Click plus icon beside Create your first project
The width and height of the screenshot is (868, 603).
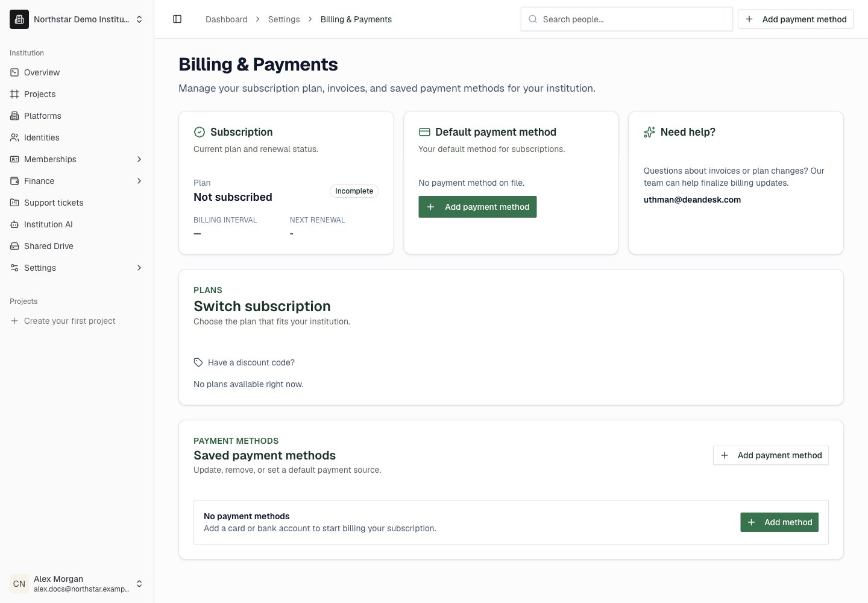(x=14, y=321)
